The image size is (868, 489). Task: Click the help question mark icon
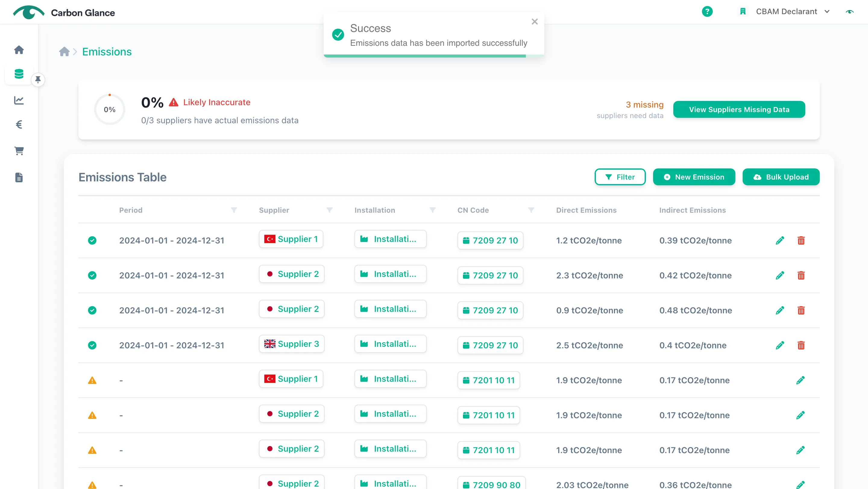click(x=707, y=11)
